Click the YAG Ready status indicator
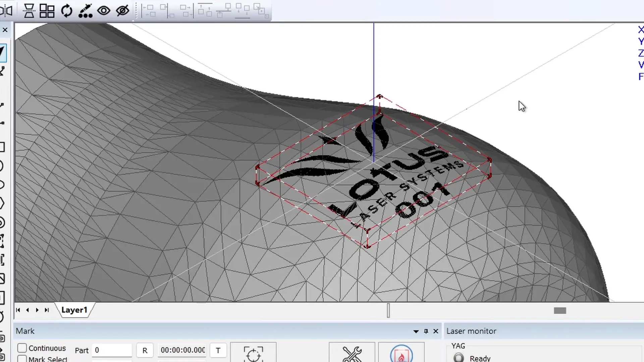 click(459, 358)
